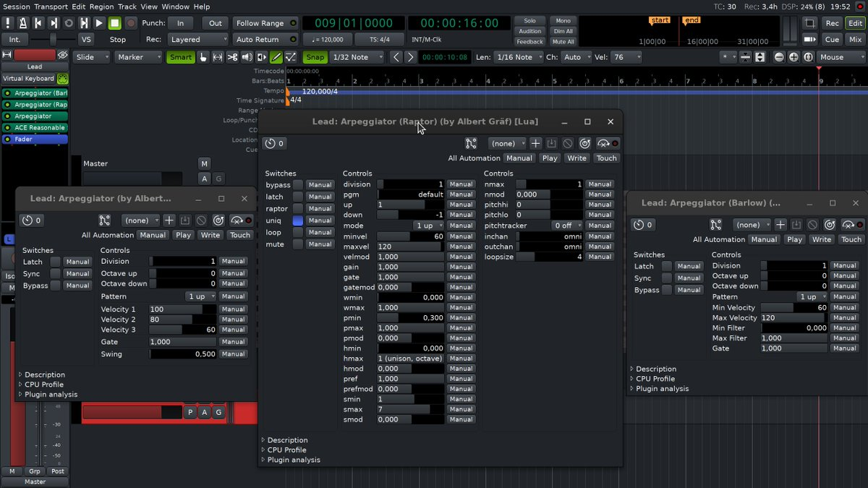Open the mode 1 up dropdown in Raptor
Image resolution: width=868 pixels, height=488 pixels.
[x=427, y=226]
